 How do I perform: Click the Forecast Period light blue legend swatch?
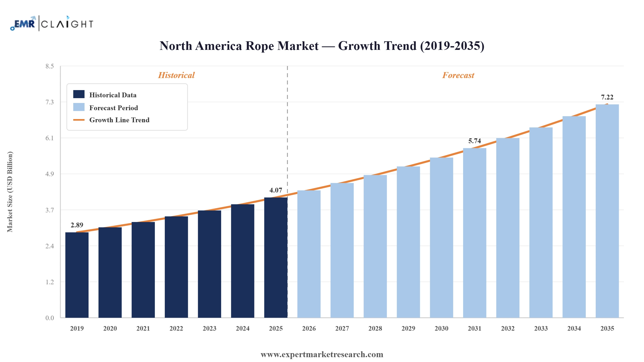79,107
